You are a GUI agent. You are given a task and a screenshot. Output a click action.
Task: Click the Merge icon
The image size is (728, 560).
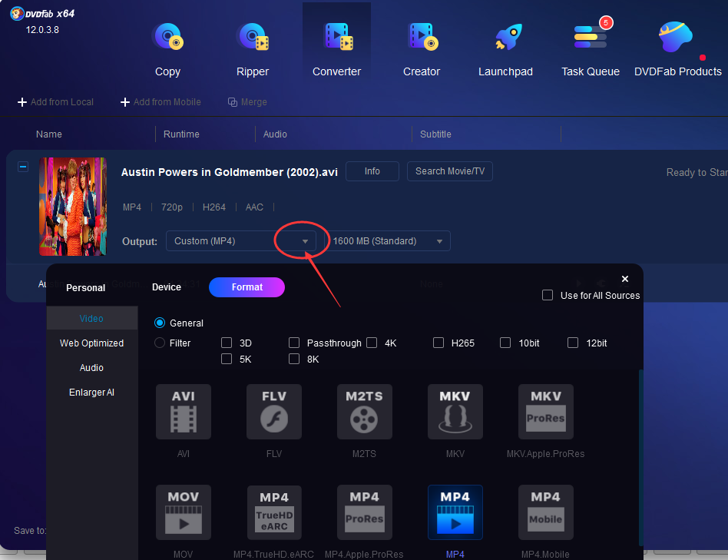click(233, 102)
